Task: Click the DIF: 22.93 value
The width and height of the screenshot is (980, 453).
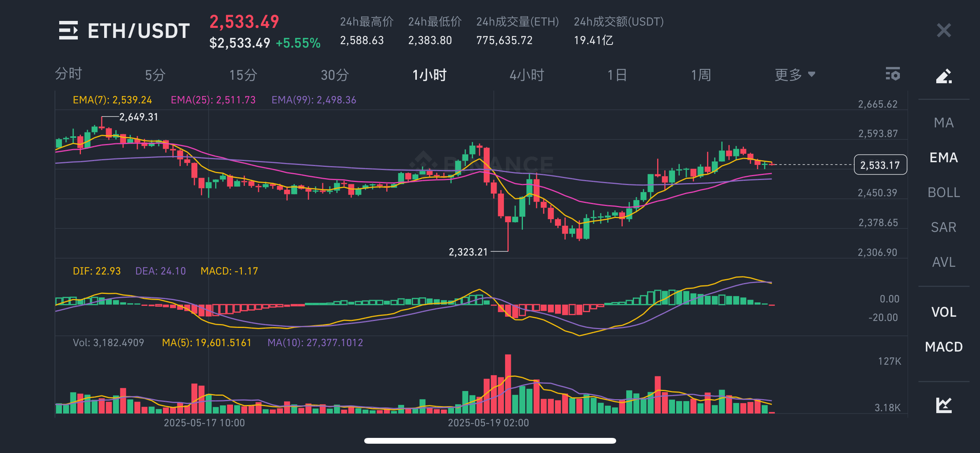Action: click(97, 271)
